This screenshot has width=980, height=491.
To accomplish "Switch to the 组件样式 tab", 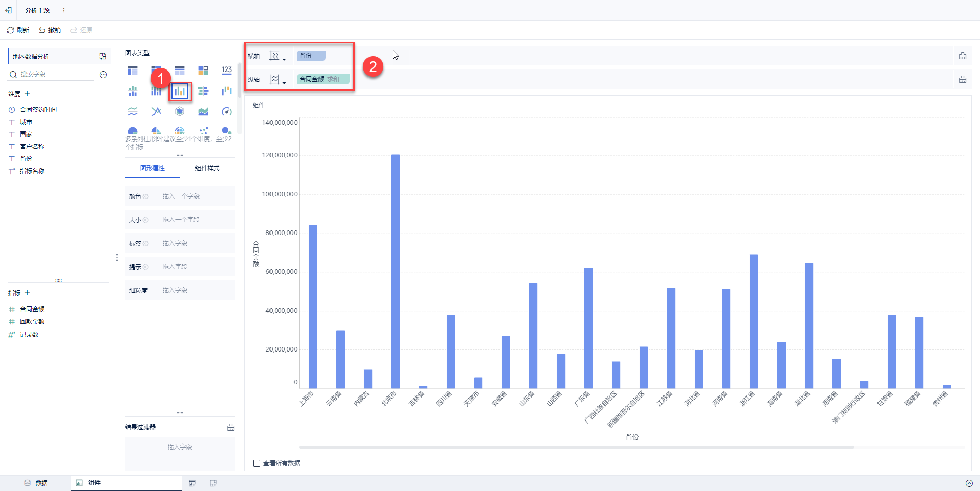I will [x=207, y=168].
